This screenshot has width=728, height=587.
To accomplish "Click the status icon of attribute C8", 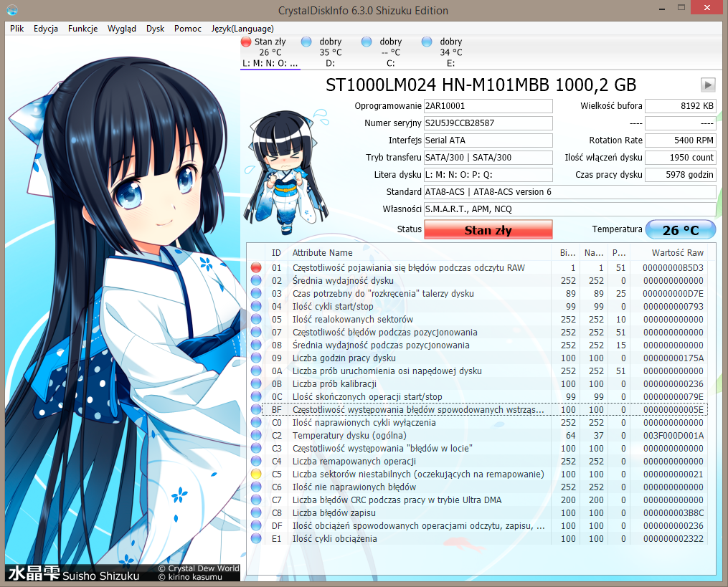I will coord(256,512).
